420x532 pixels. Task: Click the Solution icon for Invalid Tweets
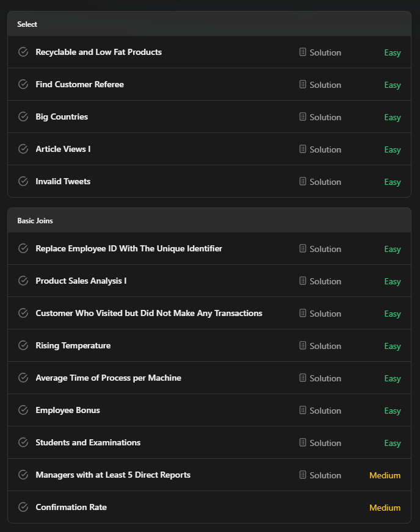click(x=303, y=182)
